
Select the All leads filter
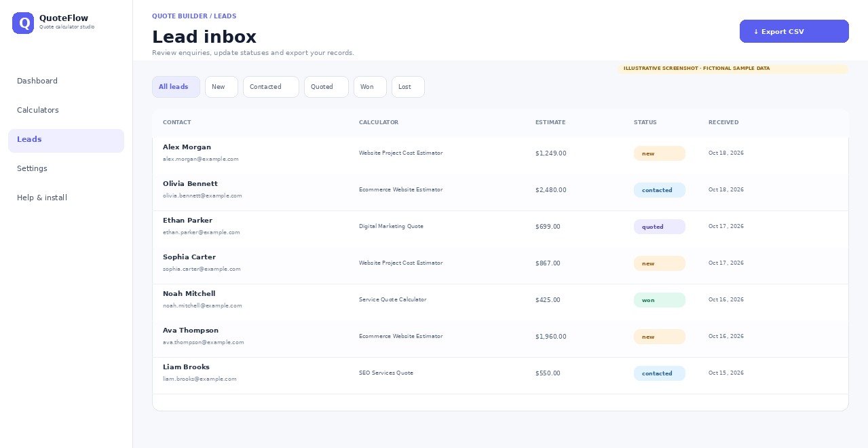[x=176, y=87]
